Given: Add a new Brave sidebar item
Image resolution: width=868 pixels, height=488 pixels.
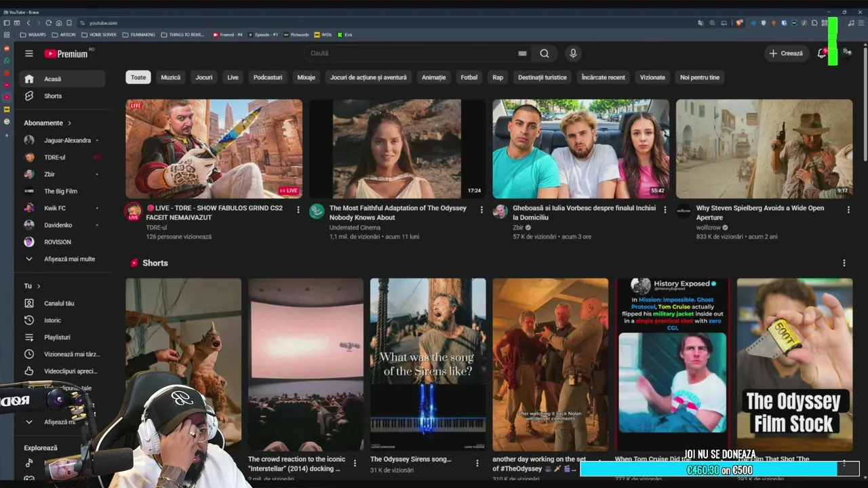Looking at the screenshot, I should (7, 134).
